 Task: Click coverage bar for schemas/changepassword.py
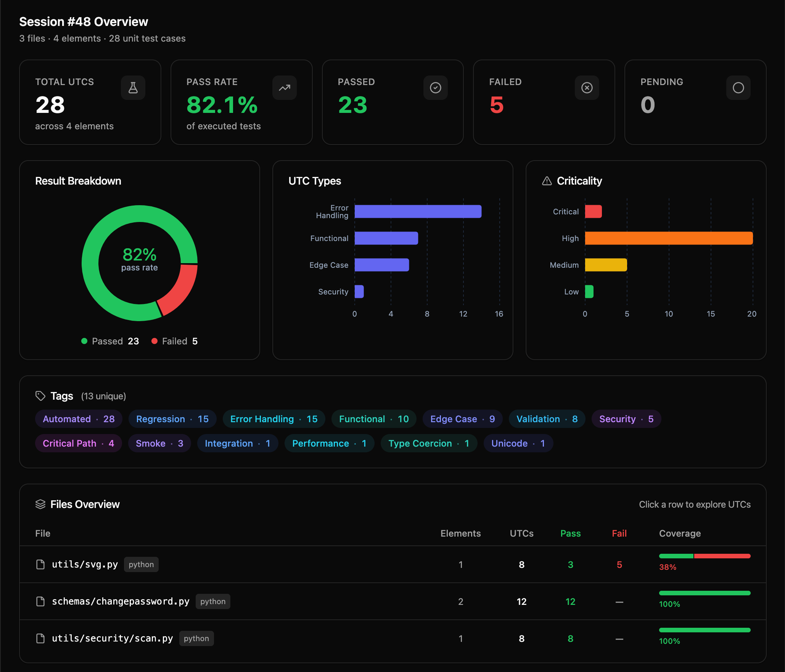tap(705, 593)
